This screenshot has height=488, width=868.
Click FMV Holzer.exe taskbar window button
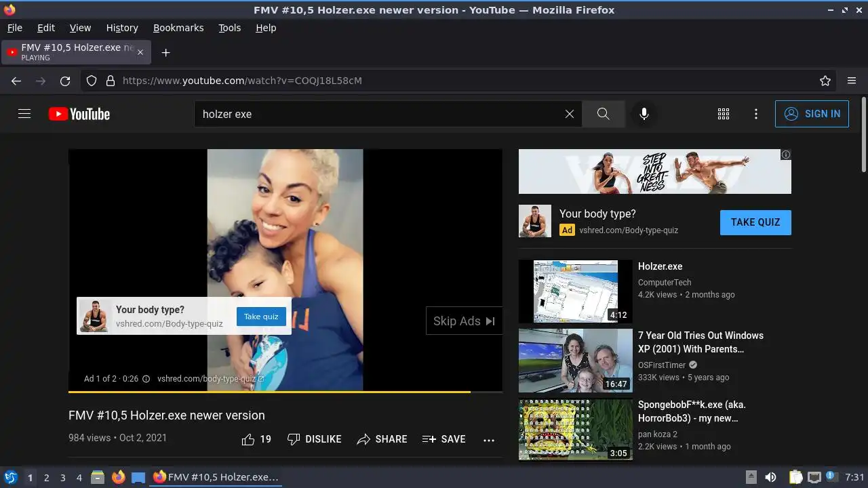pyautogui.click(x=216, y=477)
